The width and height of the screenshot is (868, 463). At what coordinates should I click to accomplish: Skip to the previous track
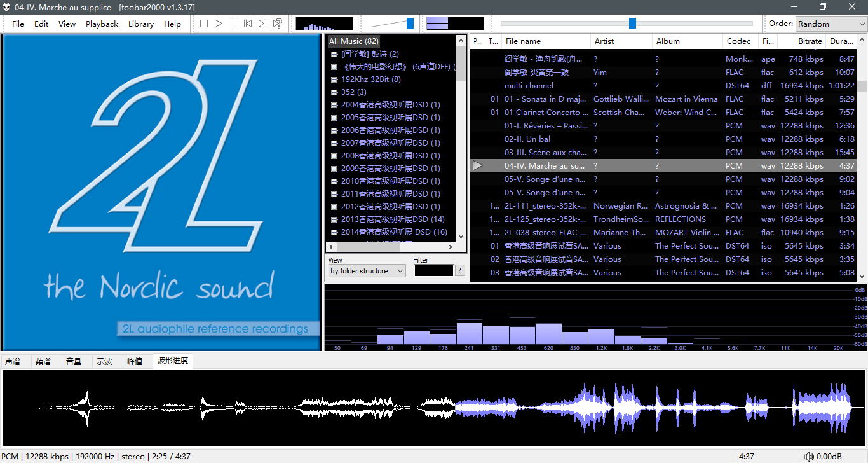pyautogui.click(x=248, y=24)
